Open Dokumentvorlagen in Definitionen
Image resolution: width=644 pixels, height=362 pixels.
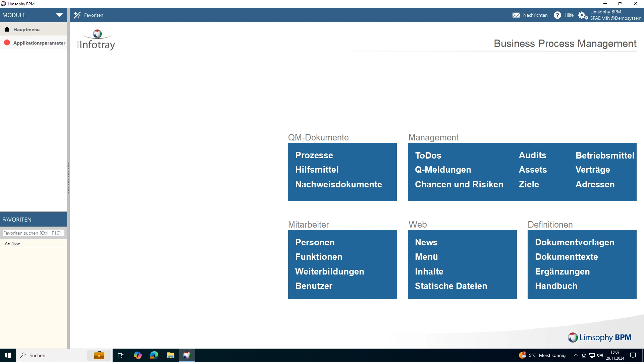pos(575,242)
